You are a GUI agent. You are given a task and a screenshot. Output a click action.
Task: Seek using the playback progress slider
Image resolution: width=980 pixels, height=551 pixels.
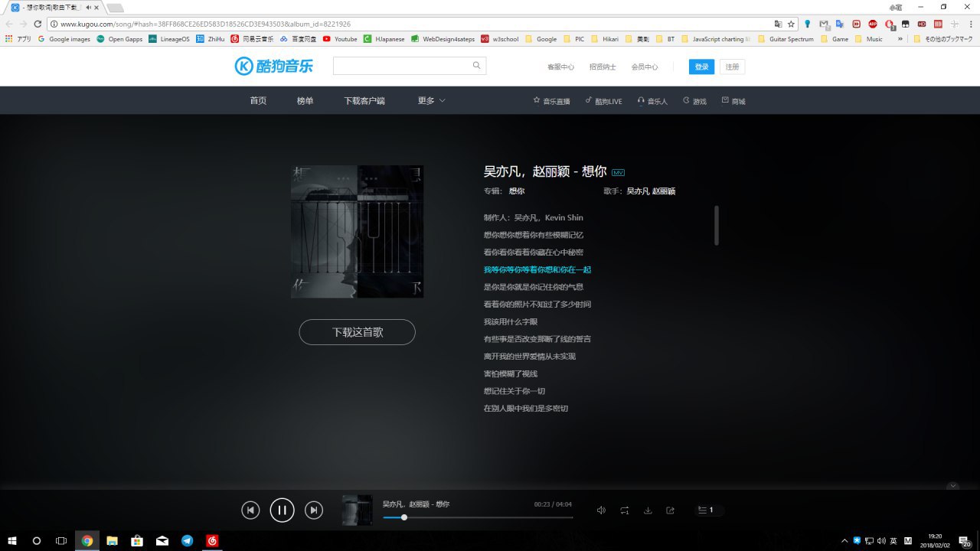click(478, 517)
